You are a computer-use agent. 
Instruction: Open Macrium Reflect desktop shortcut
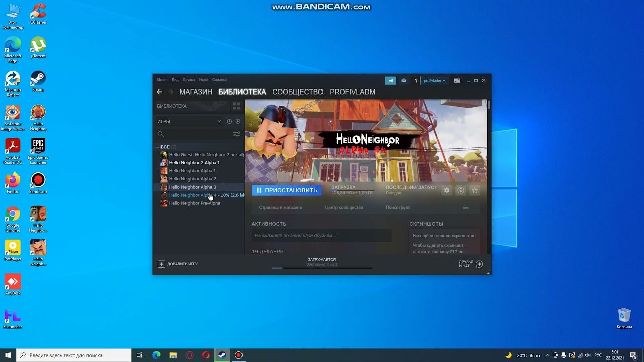tap(13, 83)
